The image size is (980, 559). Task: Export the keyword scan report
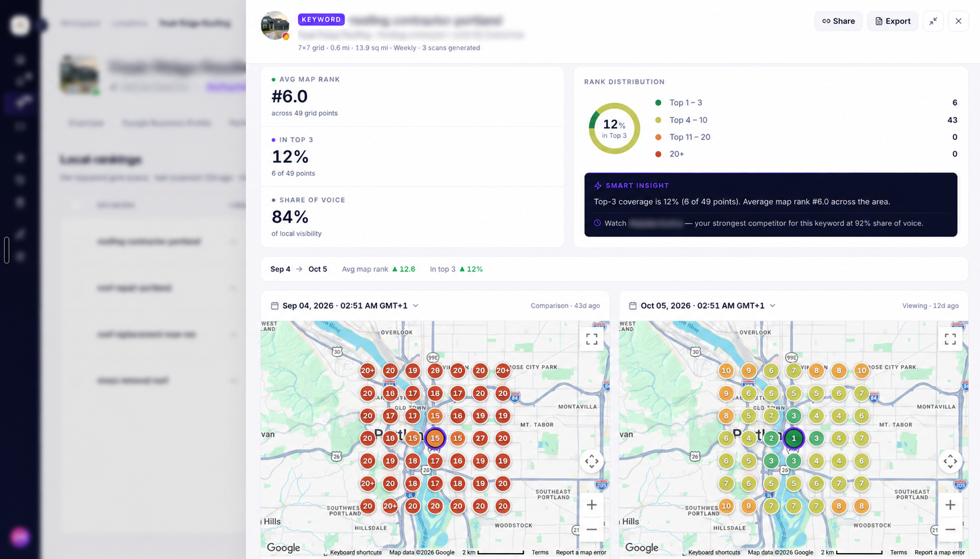[x=893, y=21]
